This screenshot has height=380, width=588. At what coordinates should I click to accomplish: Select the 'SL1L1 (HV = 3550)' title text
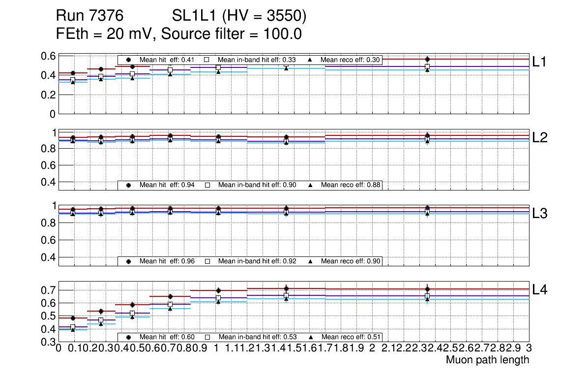click(x=239, y=17)
